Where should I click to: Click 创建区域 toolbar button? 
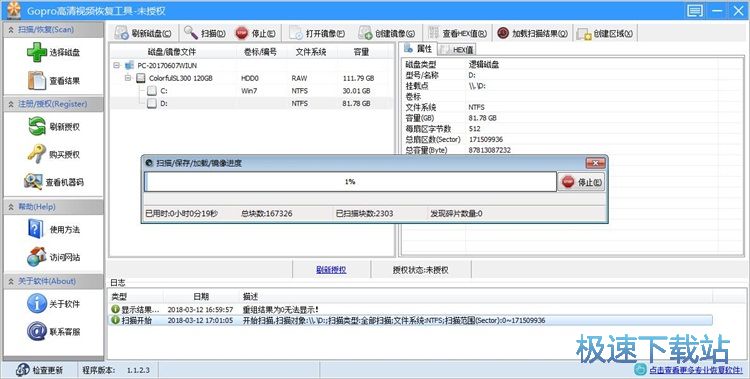tap(605, 33)
